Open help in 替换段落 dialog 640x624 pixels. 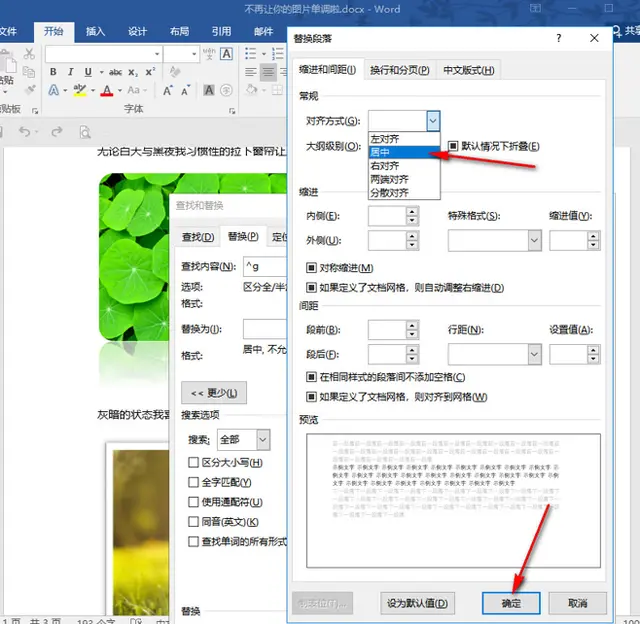click(558, 38)
